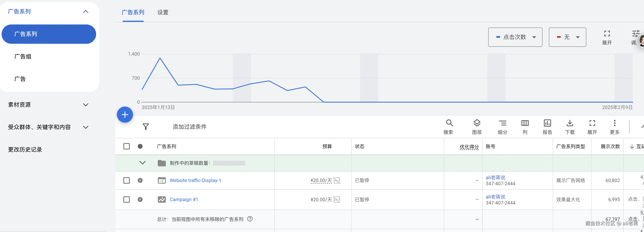Click the filter funnel icon
Screen dimensions: 644x232
[146, 126]
